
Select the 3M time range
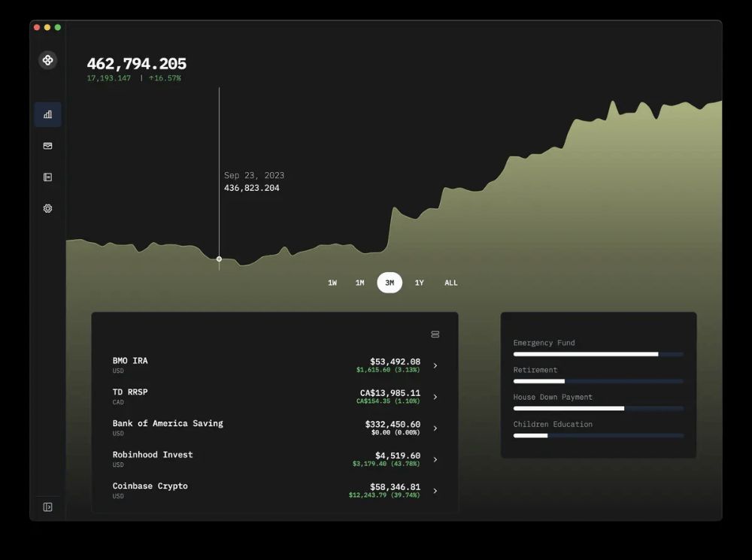(x=390, y=283)
